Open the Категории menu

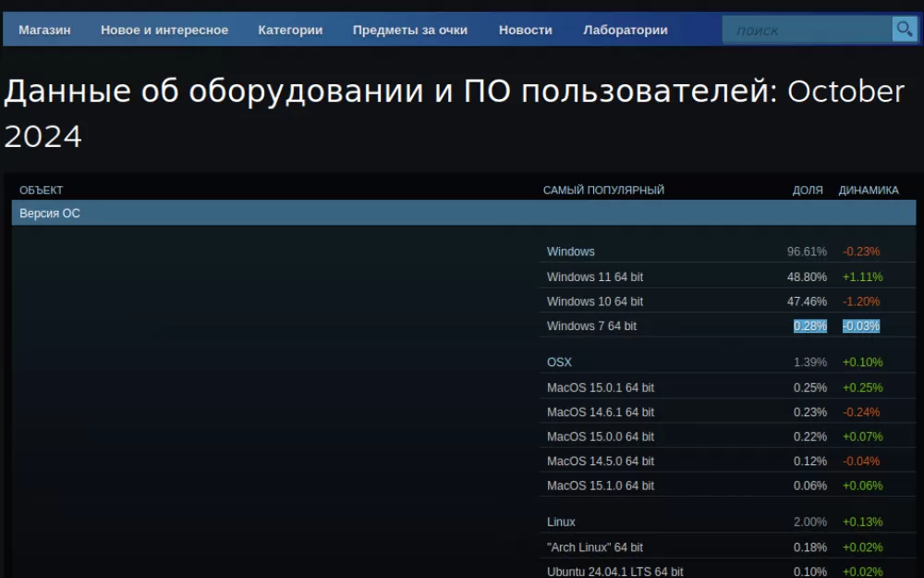pos(290,30)
